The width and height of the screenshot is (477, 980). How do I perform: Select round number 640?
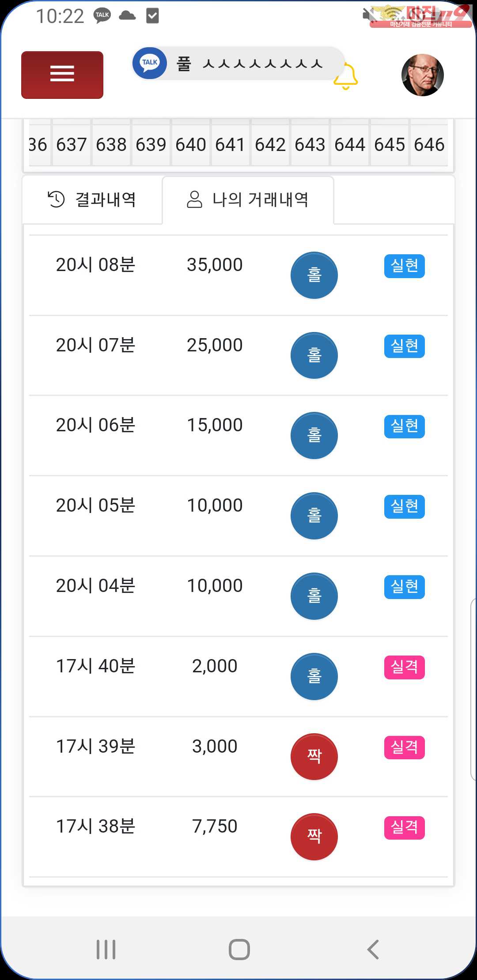tap(191, 145)
